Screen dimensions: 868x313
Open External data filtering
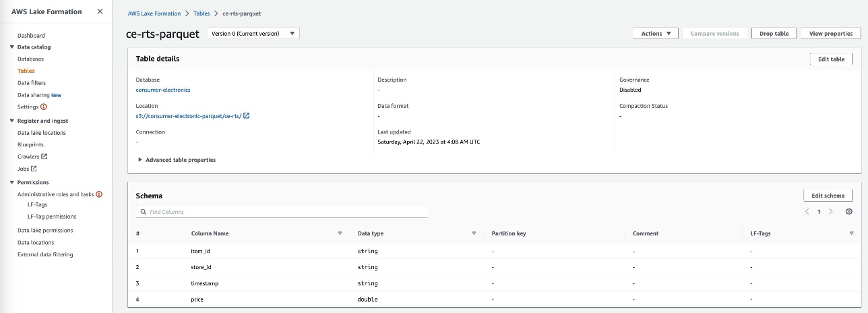click(x=45, y=254)
